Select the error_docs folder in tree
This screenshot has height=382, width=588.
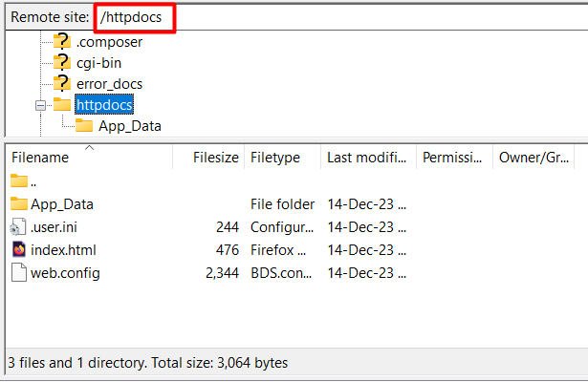pyautogui.click(x=110, y=83)
